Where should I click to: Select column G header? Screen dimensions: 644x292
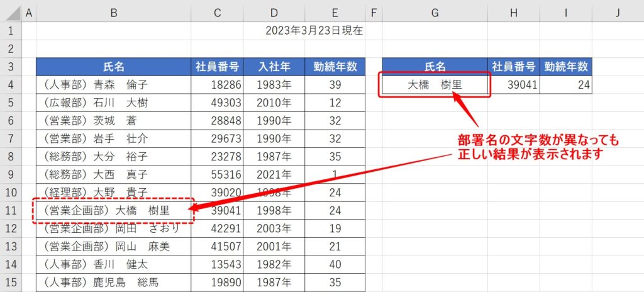click(x=435, y=12)
